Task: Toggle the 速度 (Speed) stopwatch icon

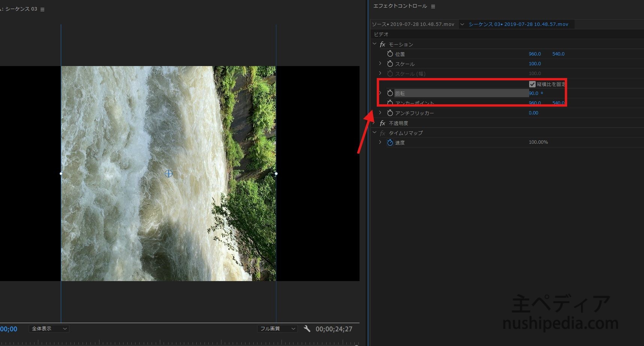Action: (x=390, y=143)
